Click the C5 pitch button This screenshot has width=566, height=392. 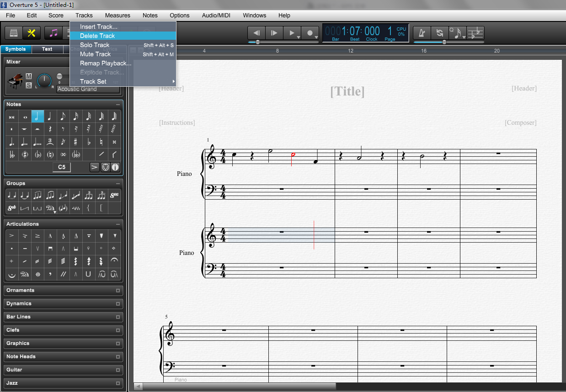(x=61, y=167)
